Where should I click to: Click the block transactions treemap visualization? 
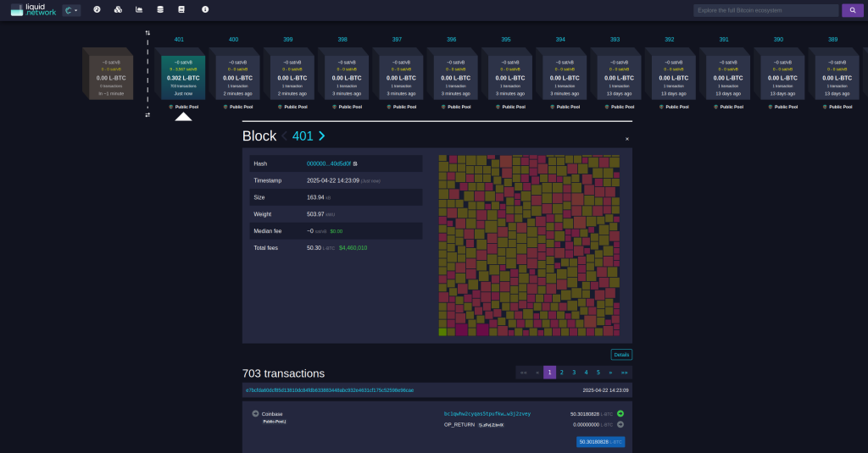[529, 245]
